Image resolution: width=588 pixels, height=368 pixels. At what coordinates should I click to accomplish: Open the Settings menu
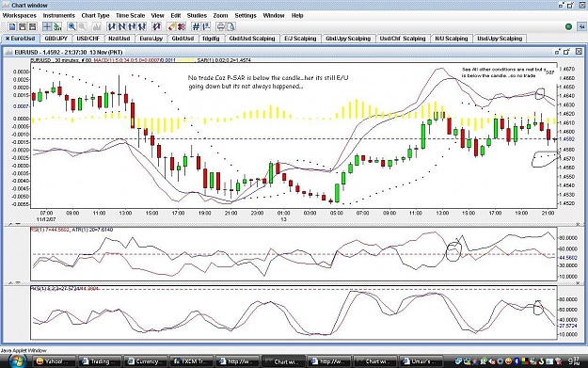click(x=246, y=15)
